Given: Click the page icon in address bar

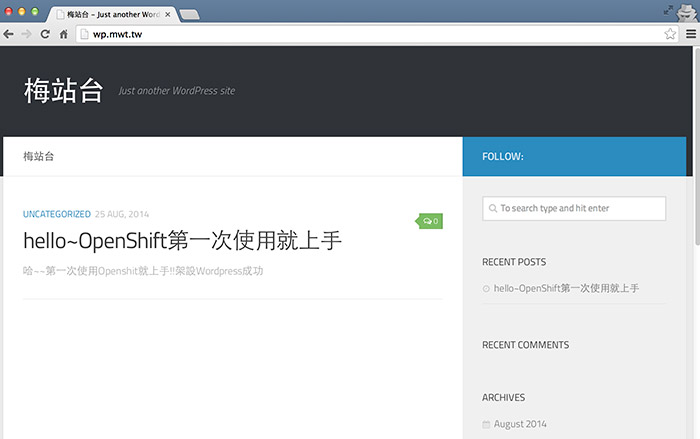Looking at the screenshot, I should coord(84,34).
